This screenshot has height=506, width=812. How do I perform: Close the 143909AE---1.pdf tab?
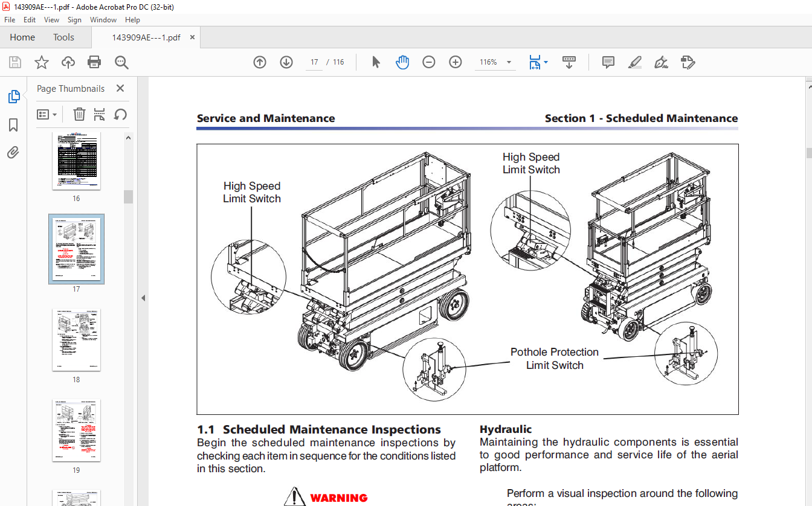point(192,37)
